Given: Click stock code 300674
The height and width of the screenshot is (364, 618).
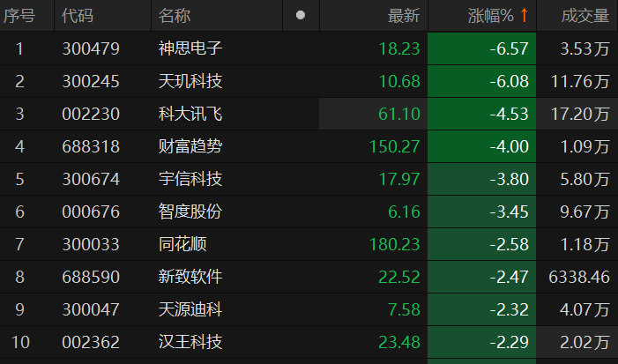Looking at the screenshot, I should click(91, 179).
